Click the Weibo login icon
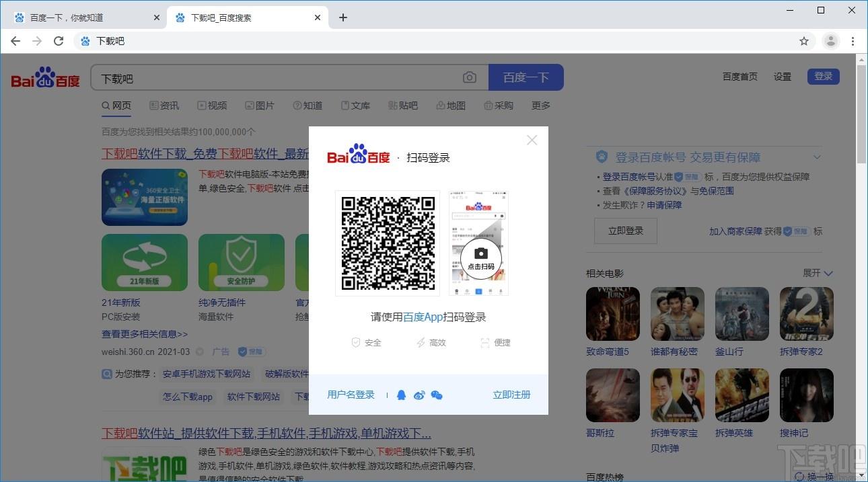Viewport: 868px width, 482px height. click(419, 395)
